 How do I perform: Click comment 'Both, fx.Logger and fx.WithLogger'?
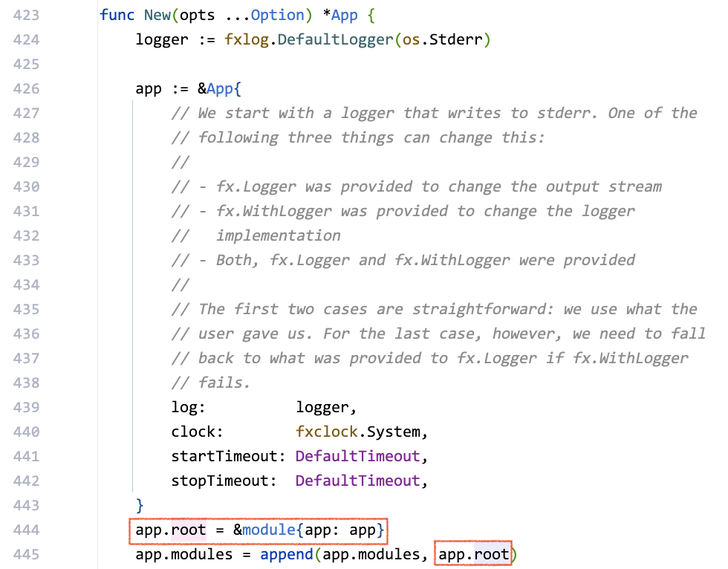point(403,261)
